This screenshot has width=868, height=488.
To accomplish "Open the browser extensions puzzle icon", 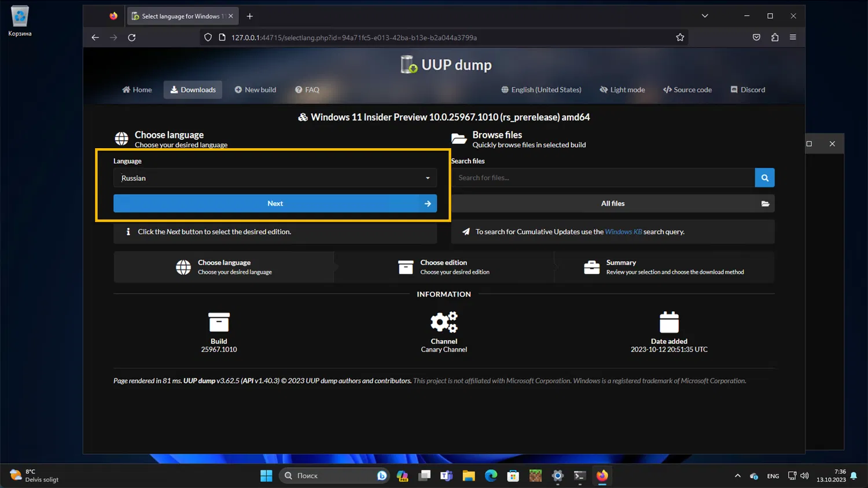I will pyautogui.click(x=775, y=38).
